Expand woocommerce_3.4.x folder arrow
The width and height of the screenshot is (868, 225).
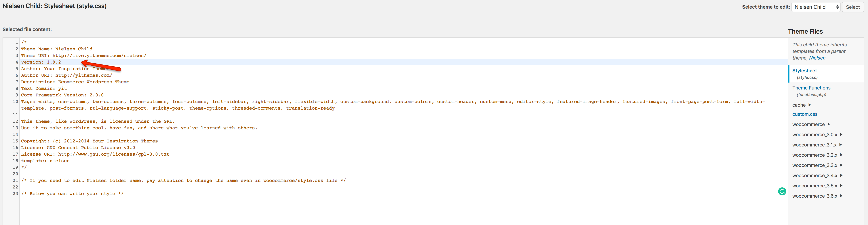point(841,175)
